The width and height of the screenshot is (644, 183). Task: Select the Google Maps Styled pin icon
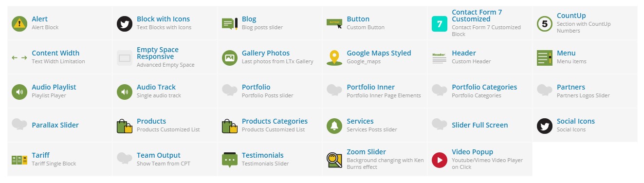pos(334,57)
